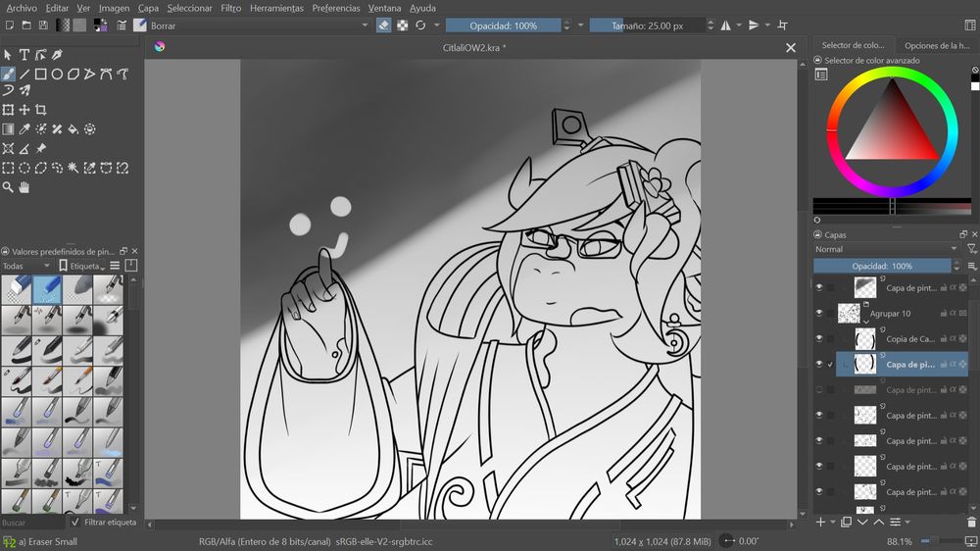Open the Etiqueta tag dropdown
Viewport: 980px width, 551px height.
[x=82, y=266]
